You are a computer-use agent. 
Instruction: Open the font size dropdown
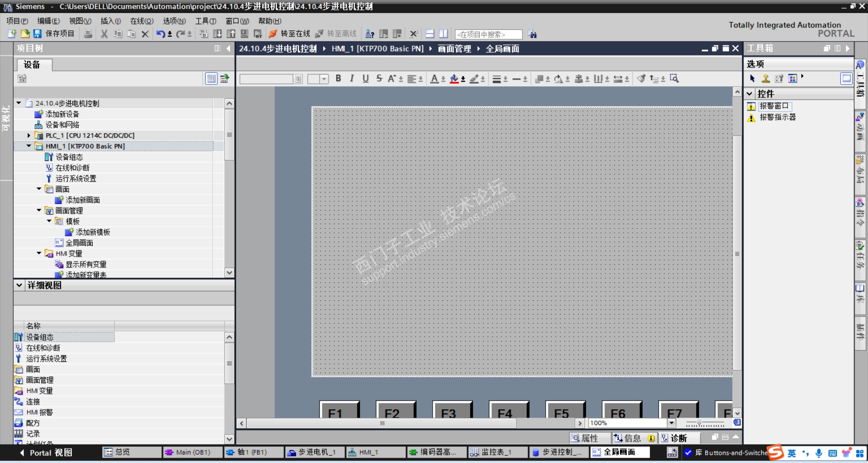click(x=324, y=79)
